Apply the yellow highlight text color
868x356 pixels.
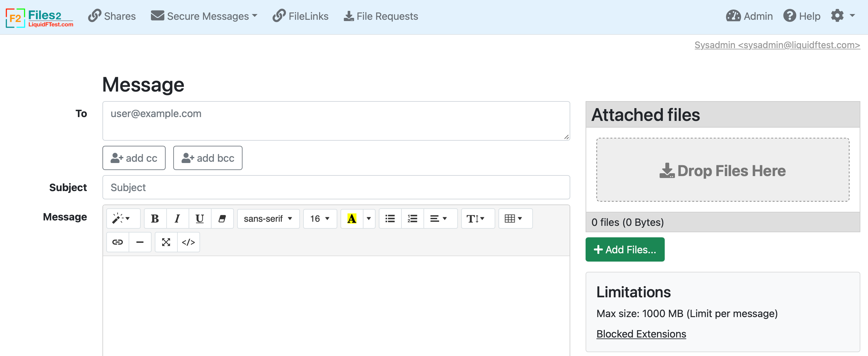(352, 219)
